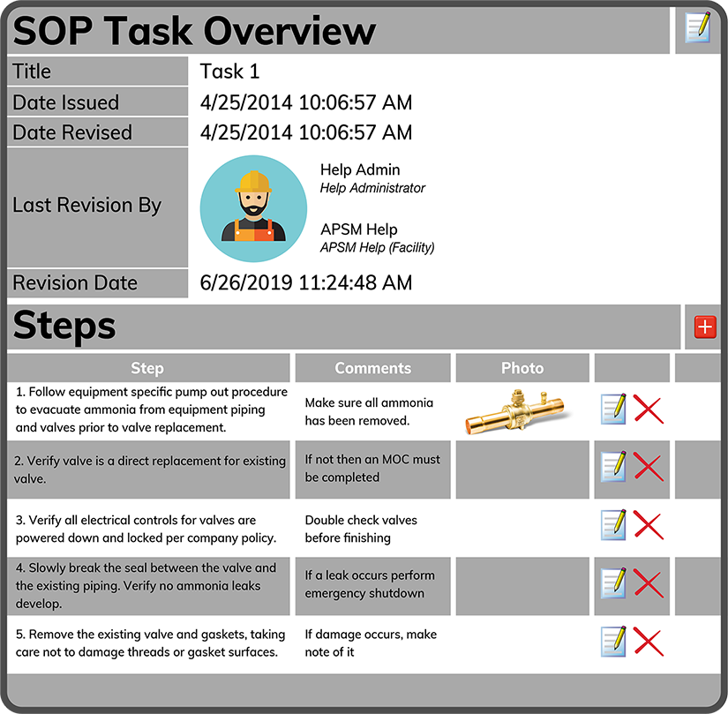
Task: Delete step 2 verify valve replacement
Action: 649,467
